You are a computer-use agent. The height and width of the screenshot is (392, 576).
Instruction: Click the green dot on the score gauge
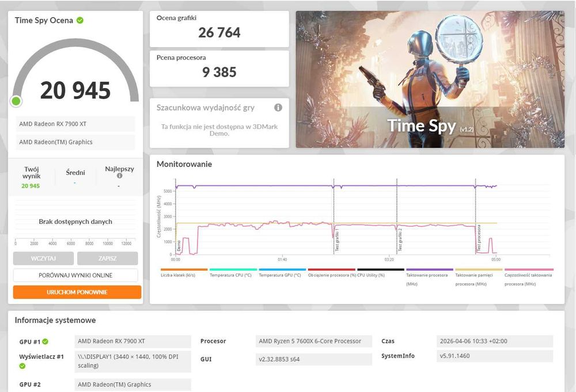[x=16, y=101]
